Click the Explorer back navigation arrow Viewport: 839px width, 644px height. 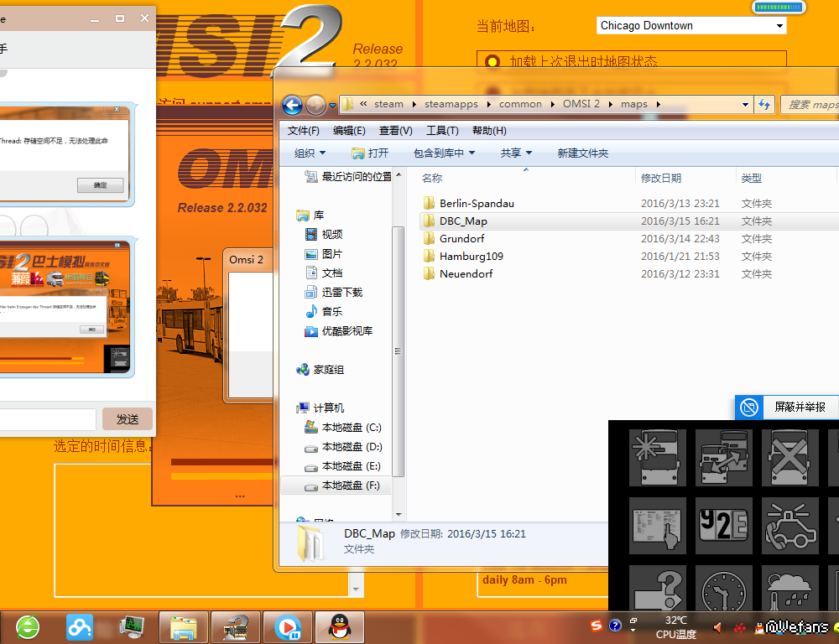coord(292,105)
